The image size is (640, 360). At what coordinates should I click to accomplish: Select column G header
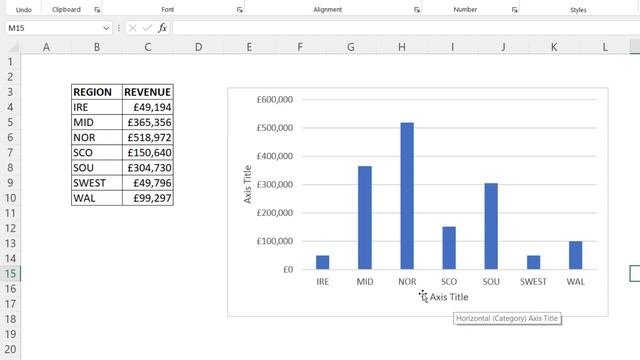(x=351, y=47)
